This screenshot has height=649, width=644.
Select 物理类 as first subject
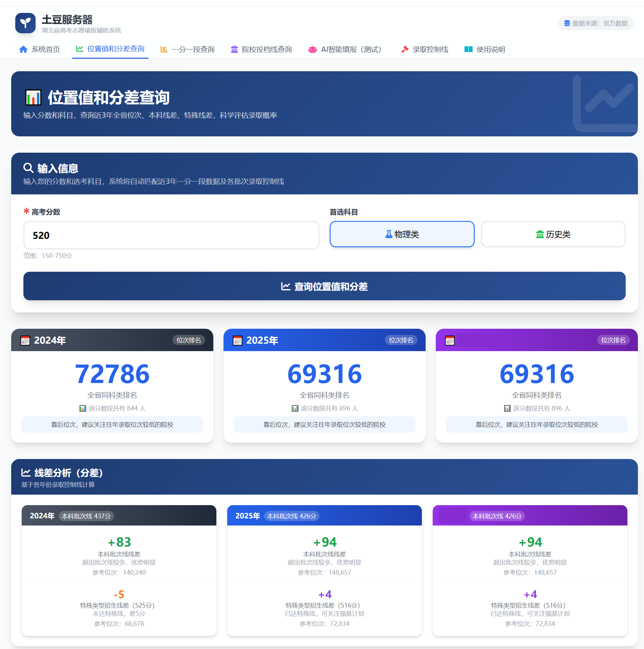coord(402,234)
